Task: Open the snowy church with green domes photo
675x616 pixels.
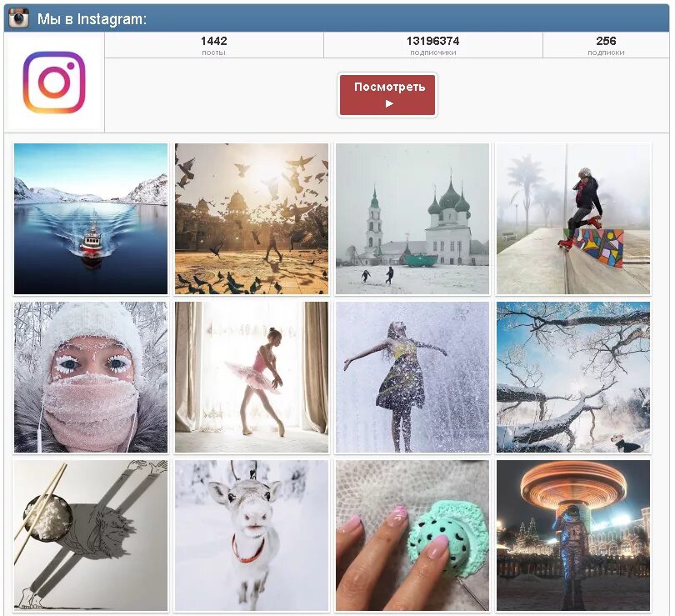Action: (x=412, y=218)
